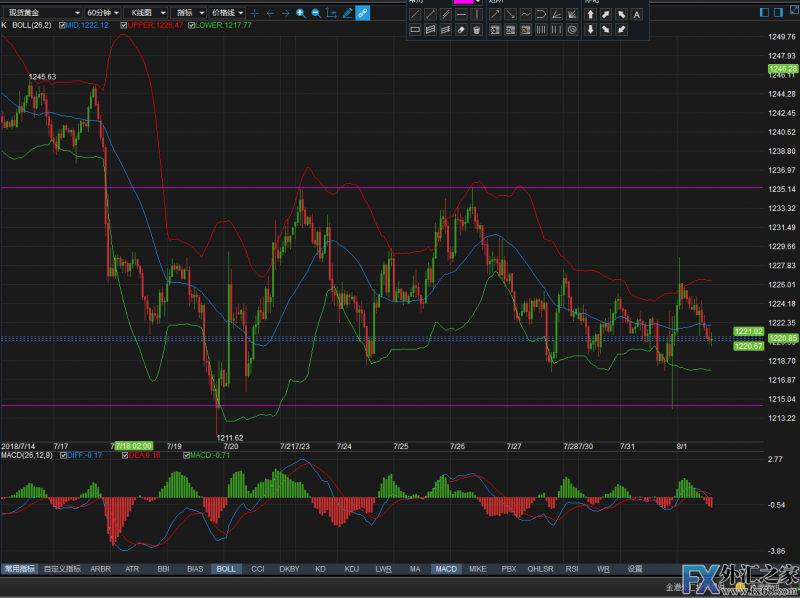Toggle the MID Bollinger line checkbox
The image size is (800, 598).
coord(62,25)
